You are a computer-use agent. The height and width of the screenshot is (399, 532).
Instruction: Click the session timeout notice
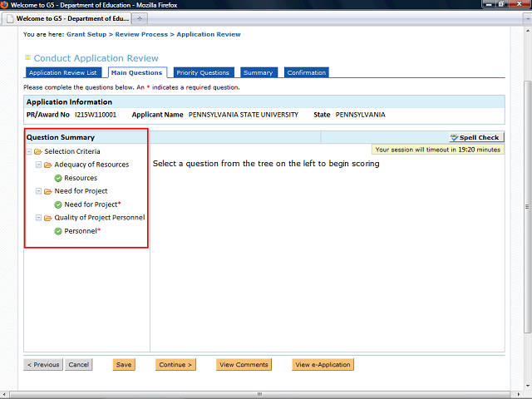coord(438,150)
